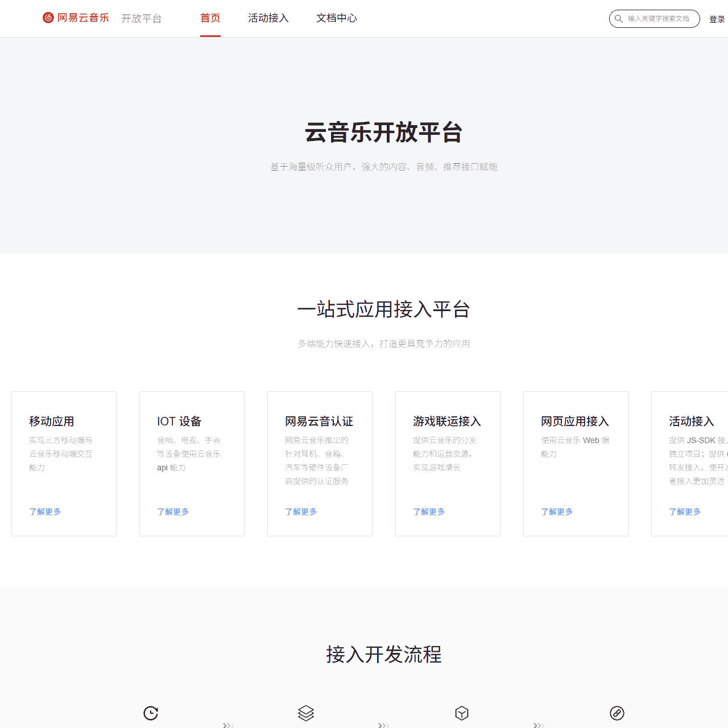The image size is (728, 728).
Task: Select the 首页 navigation item
Action: (x=210, y=18)
